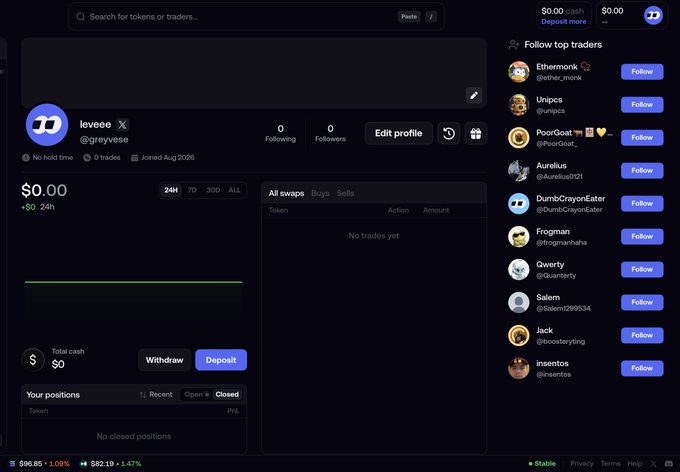Follow DumbCrayonEater
This screenshot has height=472, width=680.
tap(642, 203)
